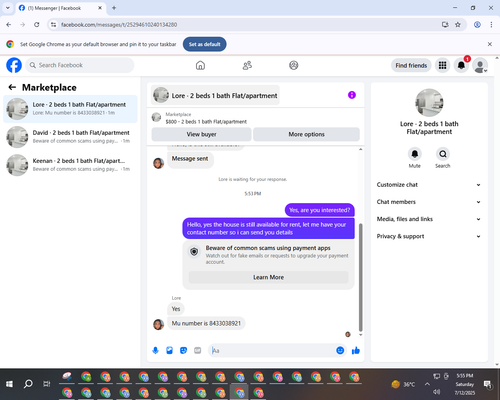Go back with Marketplace arrow
The width and height of the screenshot is (500, 400).
pos(12,87)
